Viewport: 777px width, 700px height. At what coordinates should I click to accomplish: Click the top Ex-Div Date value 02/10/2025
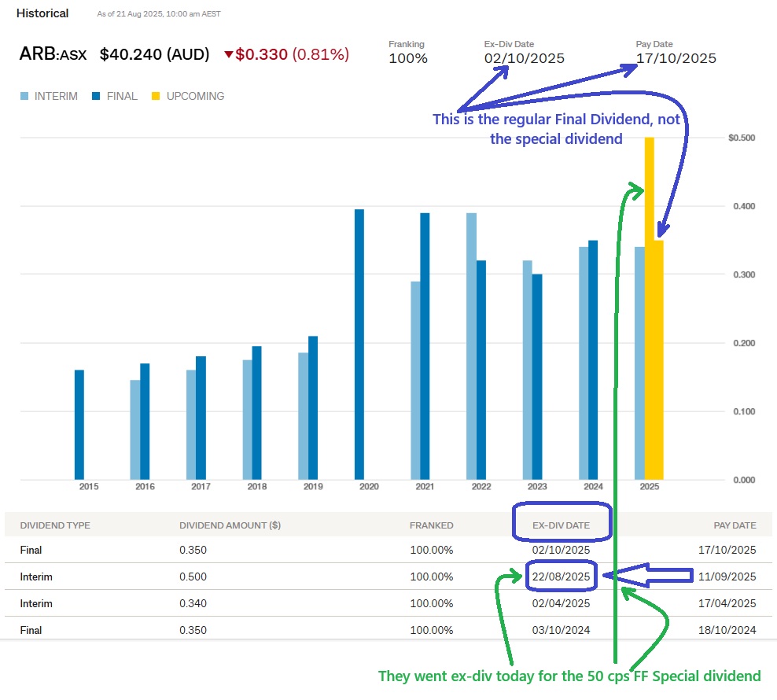524,58
